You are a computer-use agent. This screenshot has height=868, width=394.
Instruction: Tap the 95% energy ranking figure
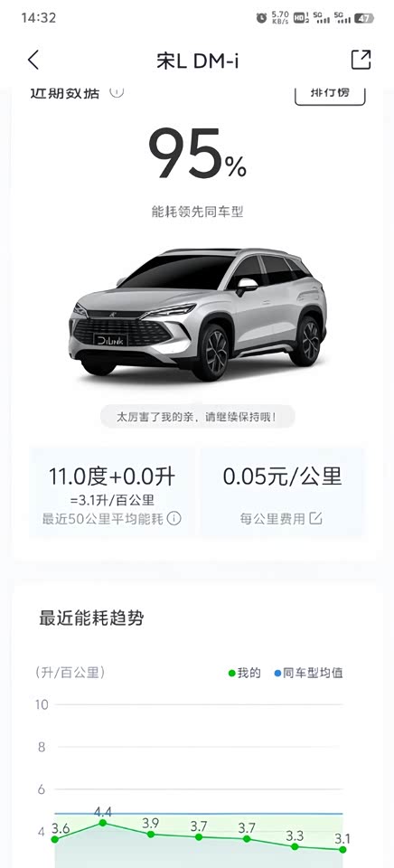(x=198, y=154)
